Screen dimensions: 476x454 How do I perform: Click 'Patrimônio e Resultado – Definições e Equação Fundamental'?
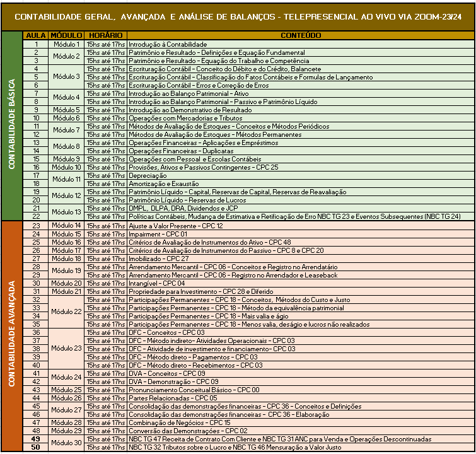tap(301, 52)
